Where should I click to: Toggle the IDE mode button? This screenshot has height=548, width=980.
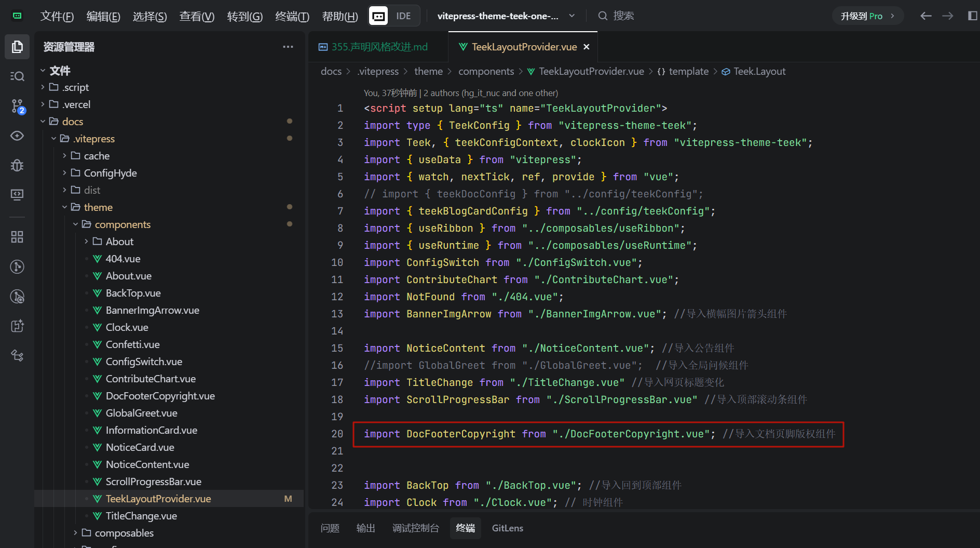(x=394, y=16)
